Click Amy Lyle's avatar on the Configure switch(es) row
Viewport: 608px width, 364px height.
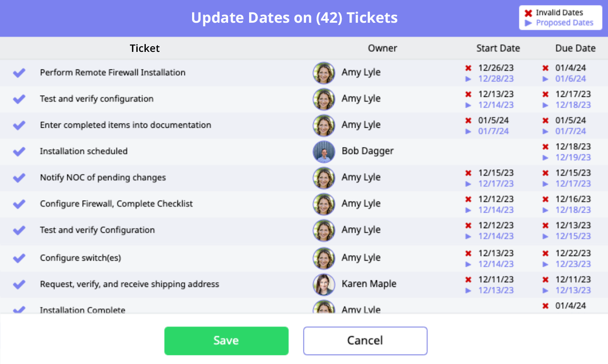(324, 258)
